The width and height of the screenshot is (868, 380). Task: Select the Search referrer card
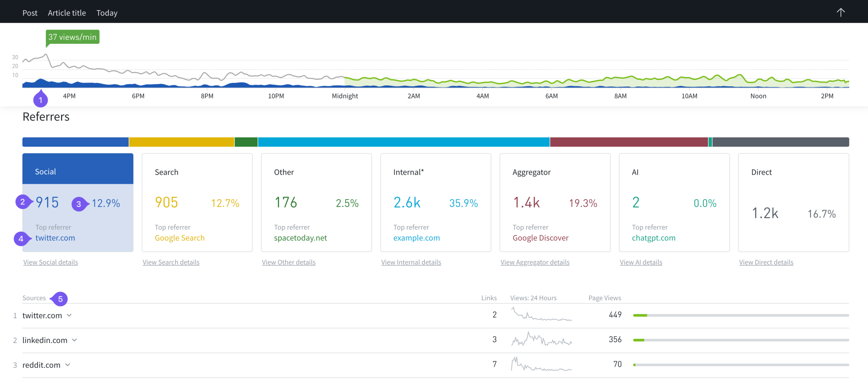pyautogui.click(x=197, y=203)
